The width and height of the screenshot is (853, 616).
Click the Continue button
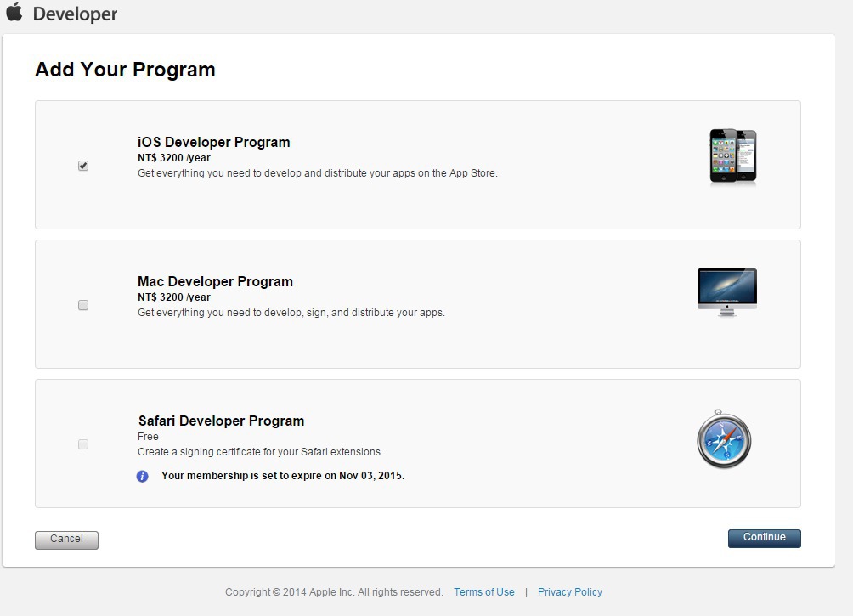[765, 538]
